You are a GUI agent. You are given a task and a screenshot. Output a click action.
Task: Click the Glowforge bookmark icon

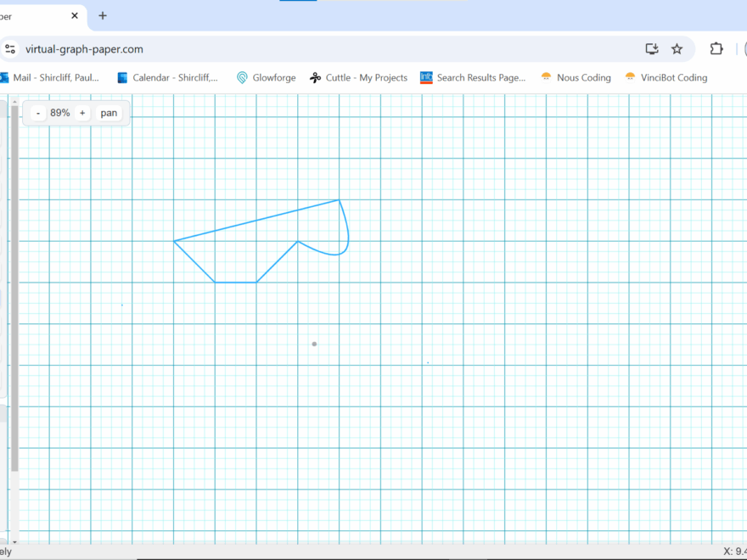(x=242, y=77)
